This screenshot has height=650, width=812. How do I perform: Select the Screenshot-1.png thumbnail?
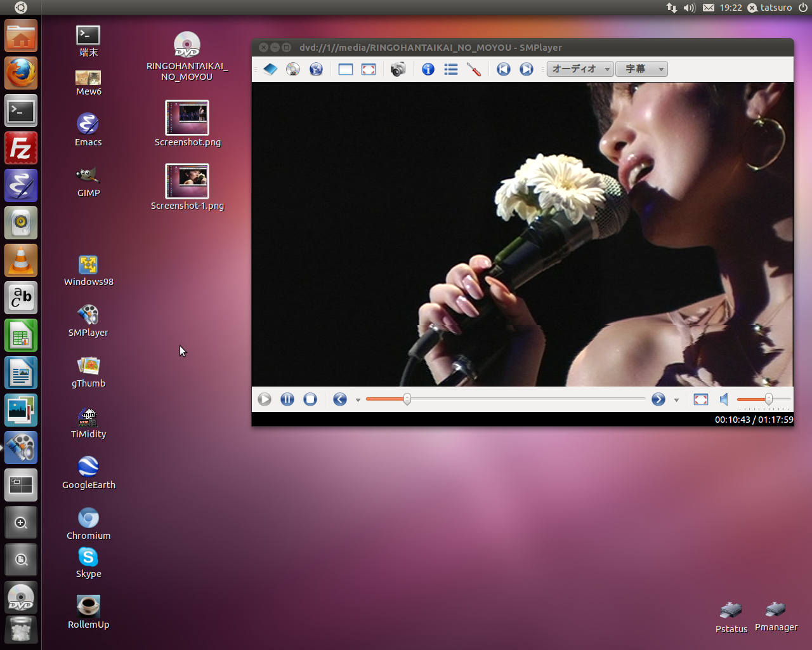click(x=187, y=187)
